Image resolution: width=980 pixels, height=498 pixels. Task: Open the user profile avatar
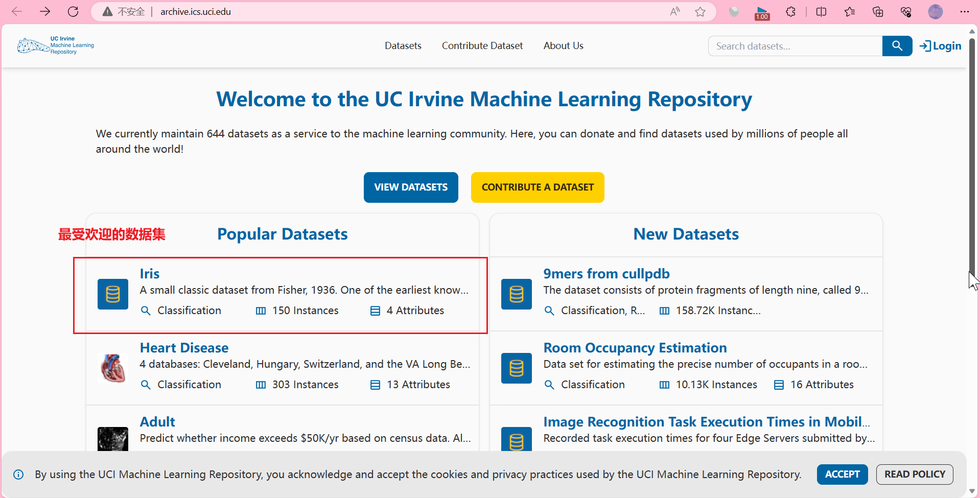tap(936, 12)
